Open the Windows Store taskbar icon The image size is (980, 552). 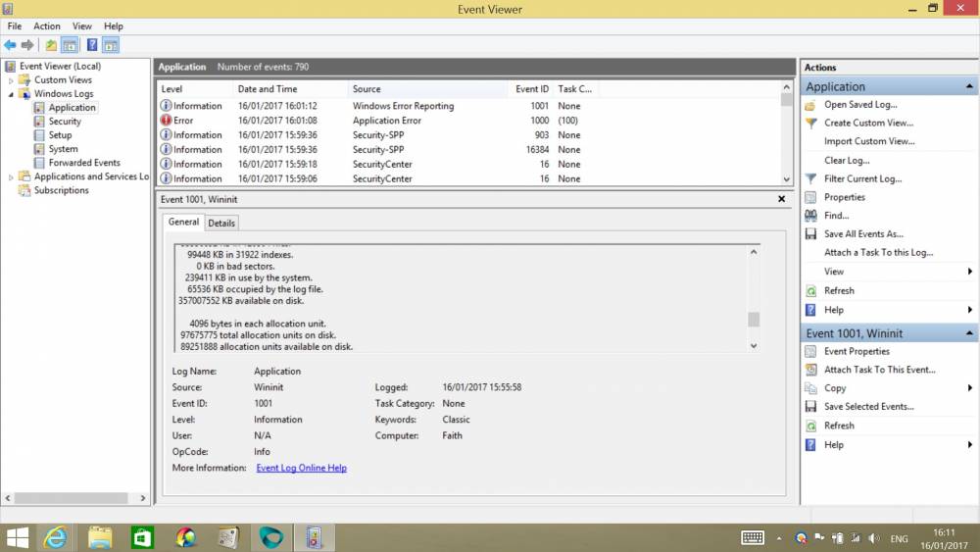click(x=142, y=537)
